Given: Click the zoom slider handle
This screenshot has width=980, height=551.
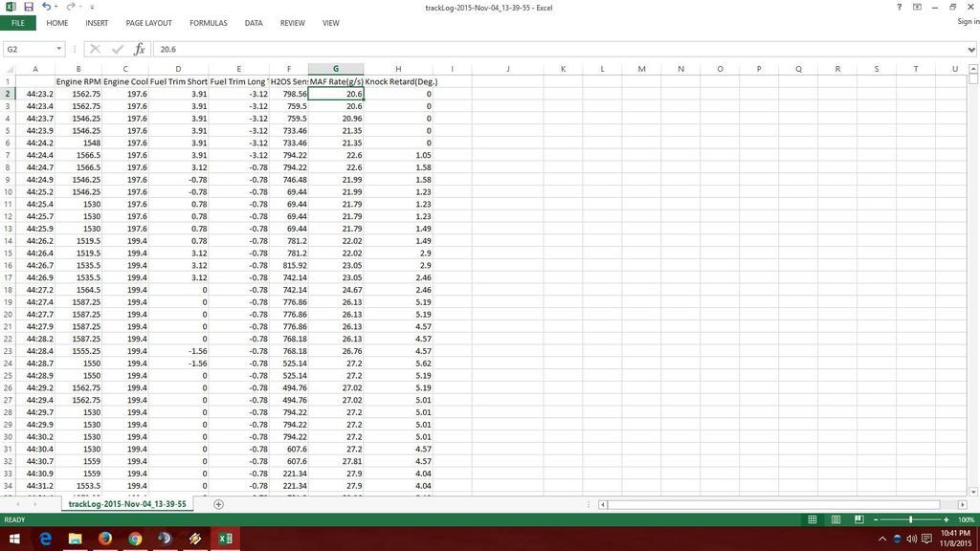Looking at the screenshot, I should [x=910, y=519].
